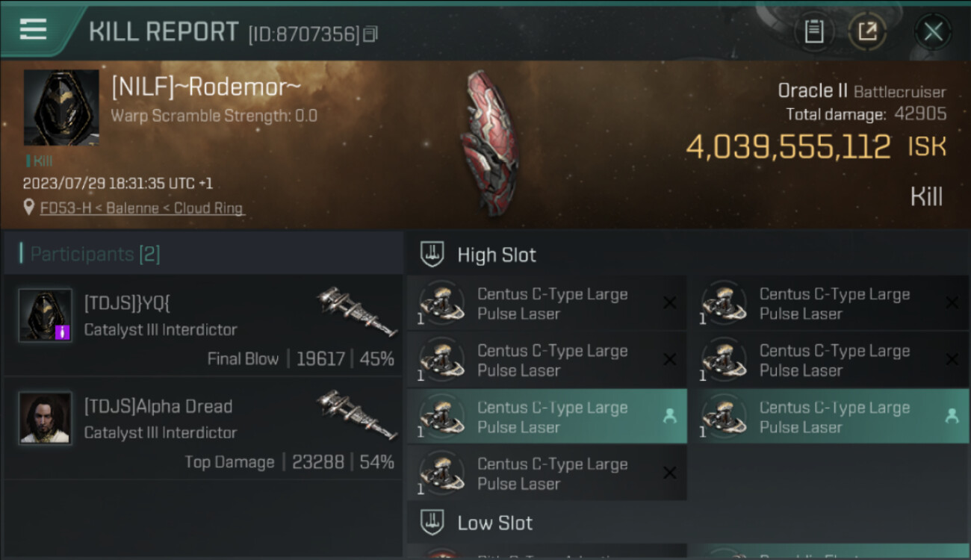Open Alpha Dread participant portrait

[x=46, y=418]
